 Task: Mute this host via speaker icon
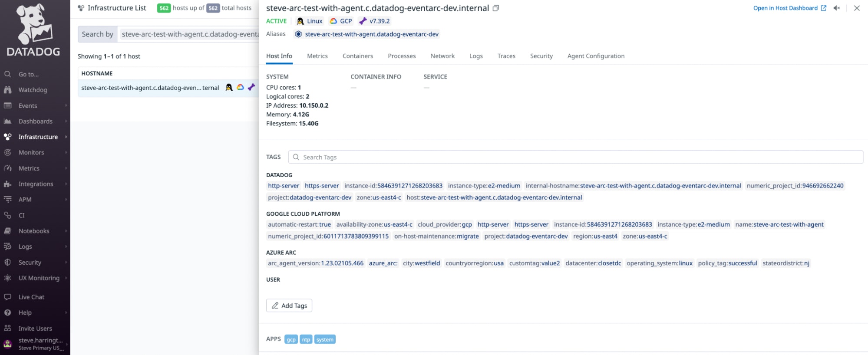(837, 8)
